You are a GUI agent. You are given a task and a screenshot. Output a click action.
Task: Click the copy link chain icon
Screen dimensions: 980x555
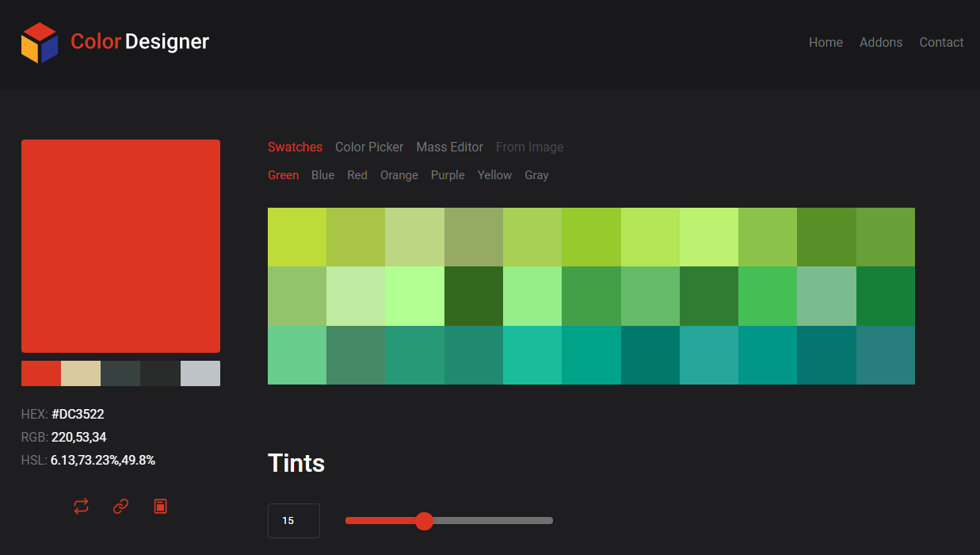120,506
